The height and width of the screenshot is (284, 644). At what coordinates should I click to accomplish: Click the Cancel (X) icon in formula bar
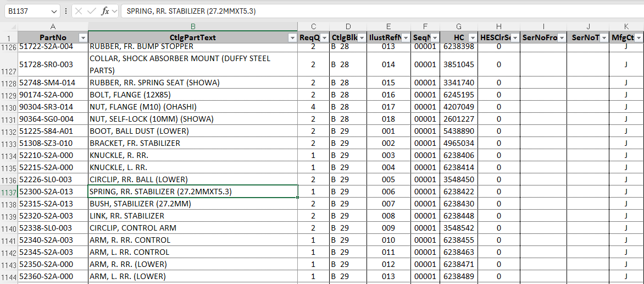79,11
